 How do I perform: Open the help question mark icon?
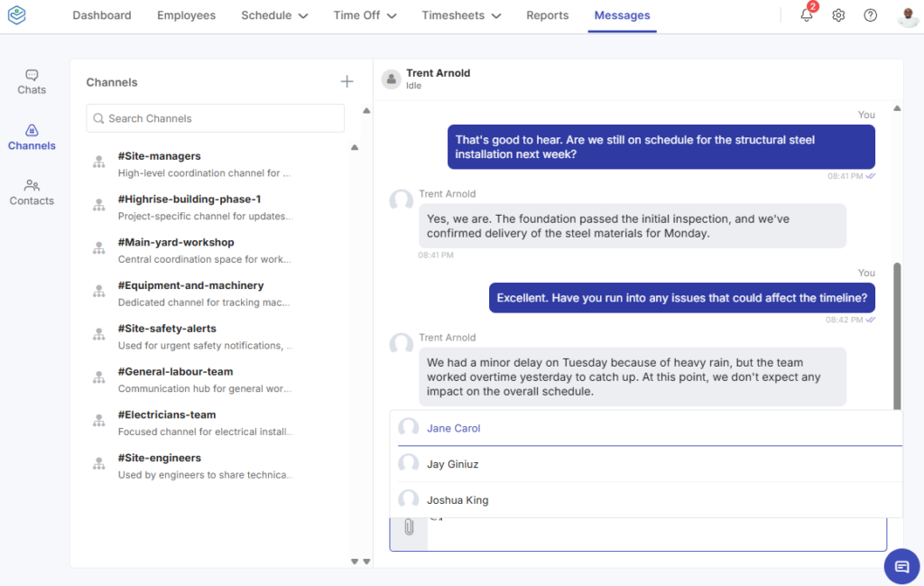coord(870,15)
